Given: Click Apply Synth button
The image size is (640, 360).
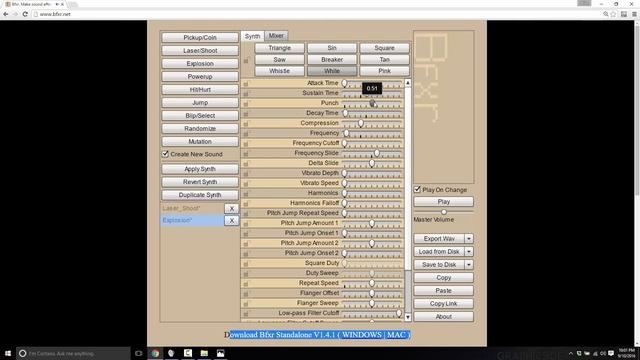Looking at the screenshot, I should 200,169.
